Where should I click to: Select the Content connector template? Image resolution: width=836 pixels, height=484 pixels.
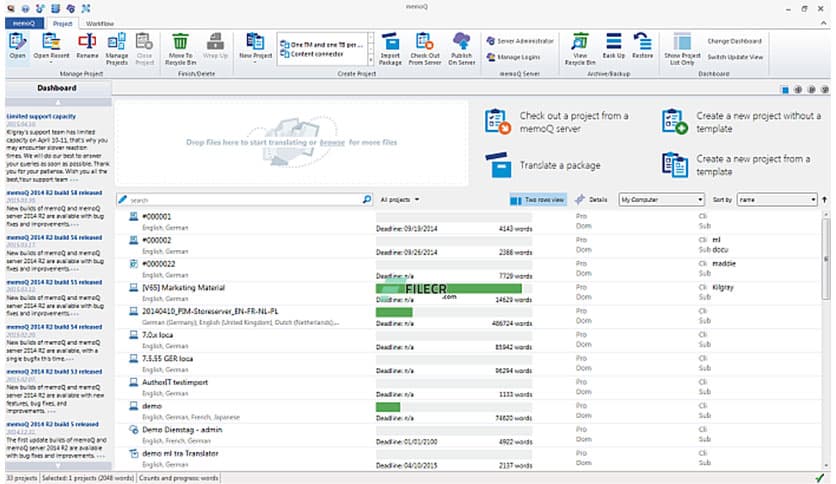click(x=311, y=54)
